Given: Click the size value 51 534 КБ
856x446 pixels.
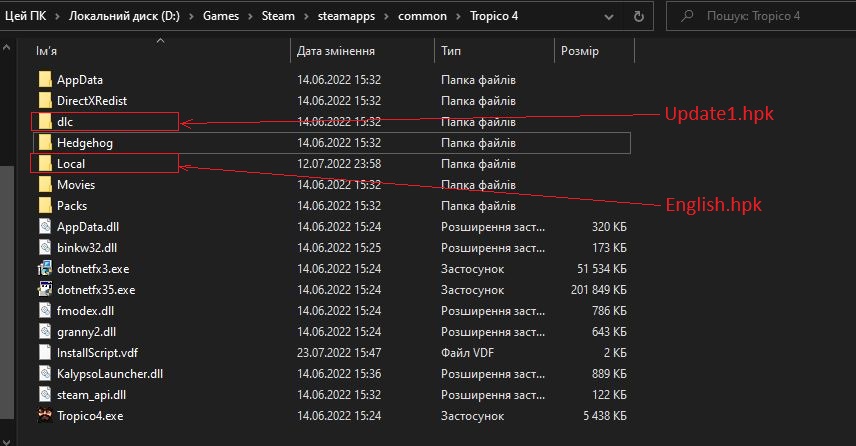Looking at the screenshot, I should click(602, 269).
